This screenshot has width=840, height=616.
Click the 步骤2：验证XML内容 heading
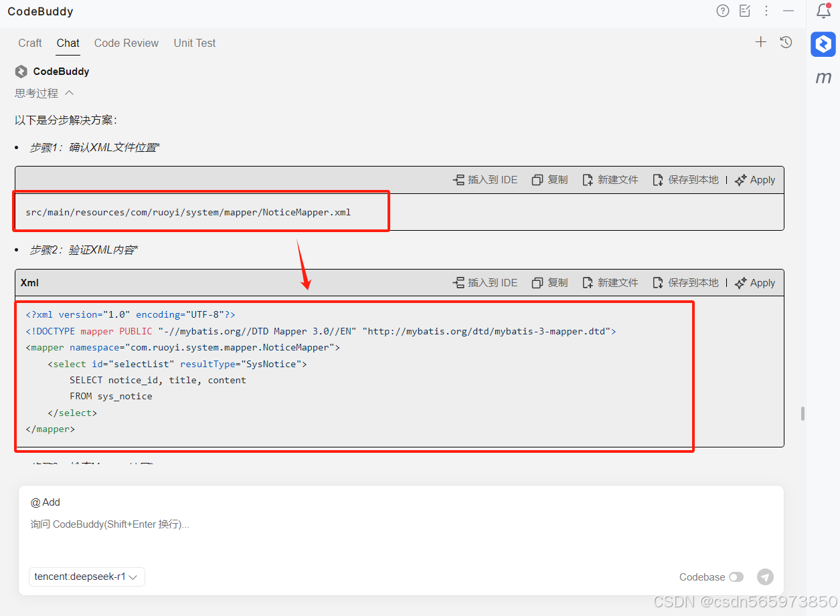(x=84, y=250)
